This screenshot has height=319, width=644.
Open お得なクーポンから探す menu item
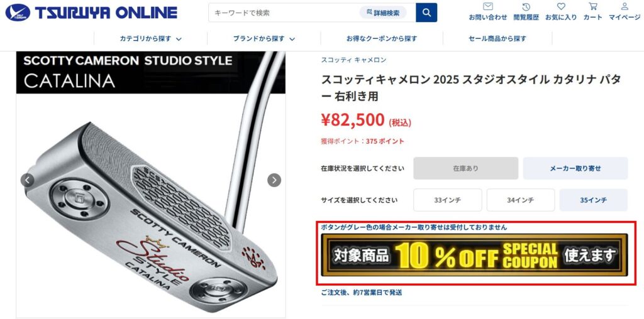[x=382, y=38]
